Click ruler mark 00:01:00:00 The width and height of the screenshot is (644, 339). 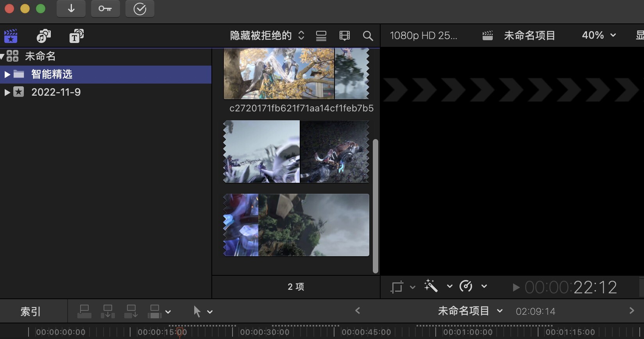468,332
